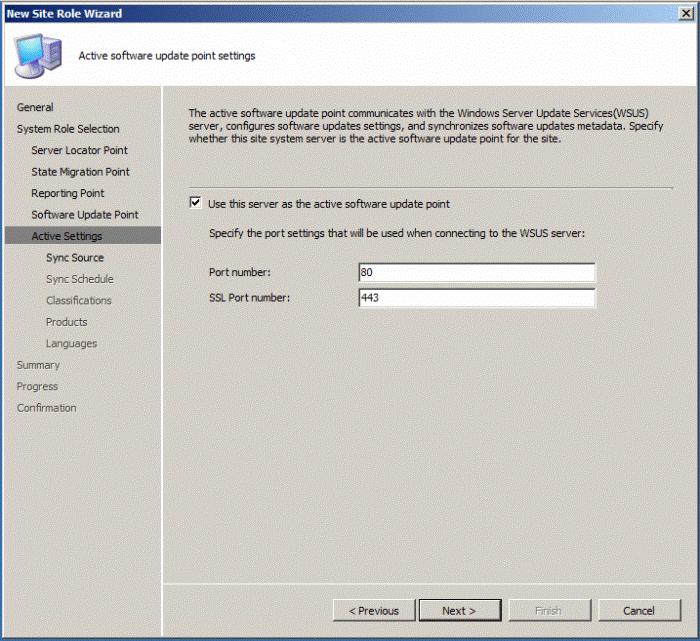Image resolution: width=700 pixels, height=641 pixels.
Task: Select Reporting Point step
Action: point(67,193)
